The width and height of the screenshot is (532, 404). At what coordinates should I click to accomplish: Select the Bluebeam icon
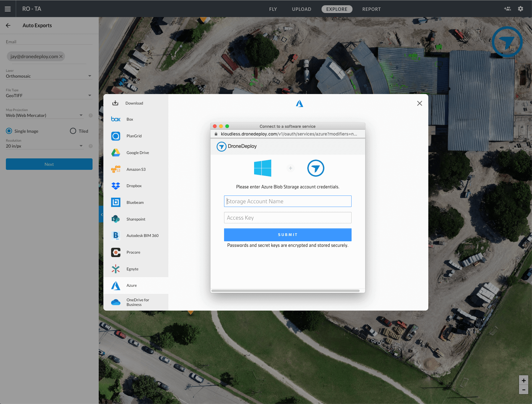[x=116, y=202]
